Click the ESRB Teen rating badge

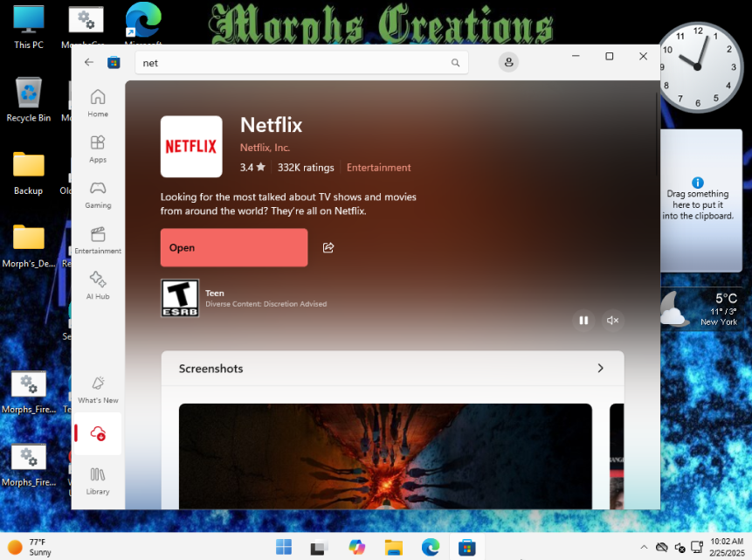click(x=180, y=298)
